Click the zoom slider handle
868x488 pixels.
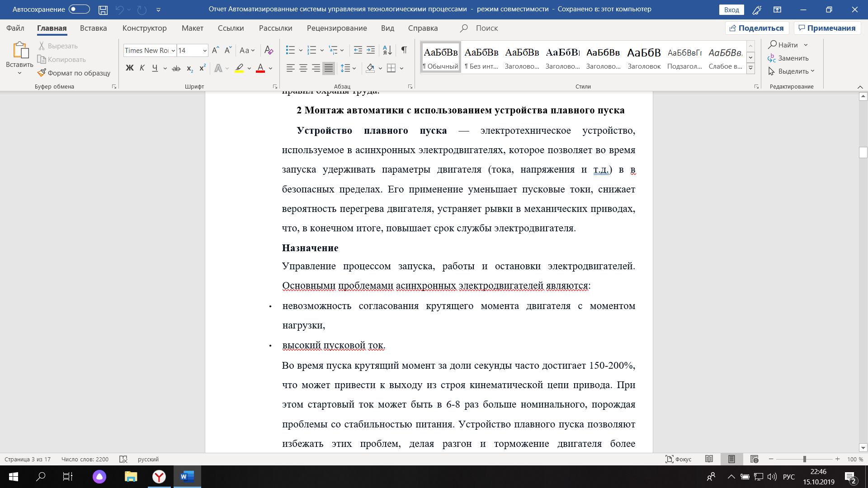coord(805,459)
